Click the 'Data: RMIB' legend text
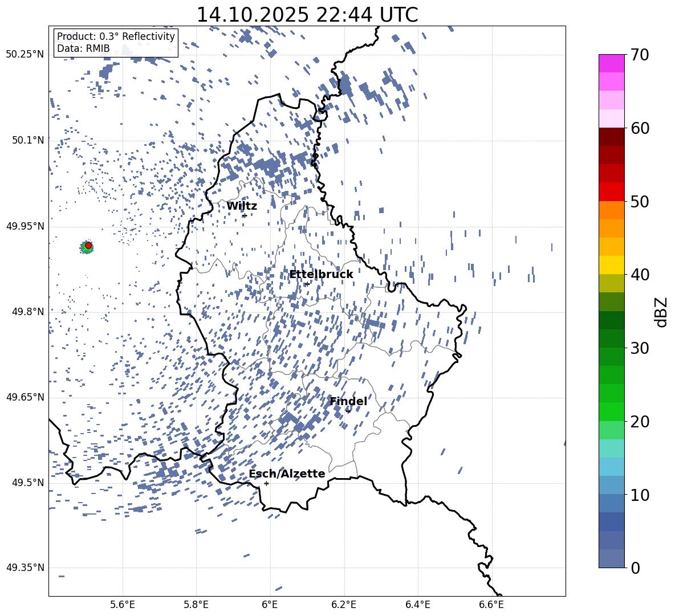This screenshot has width=675, height=616. click(83, 48)
